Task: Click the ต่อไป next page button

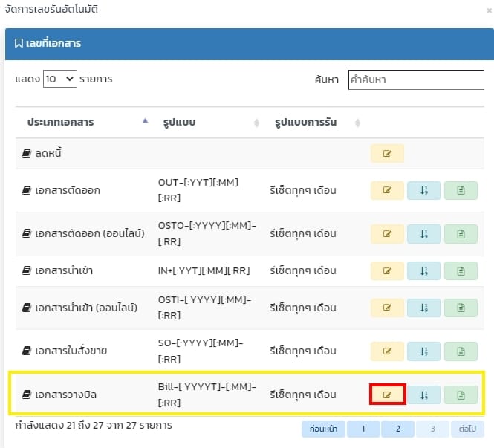Action: click(467, 429)
